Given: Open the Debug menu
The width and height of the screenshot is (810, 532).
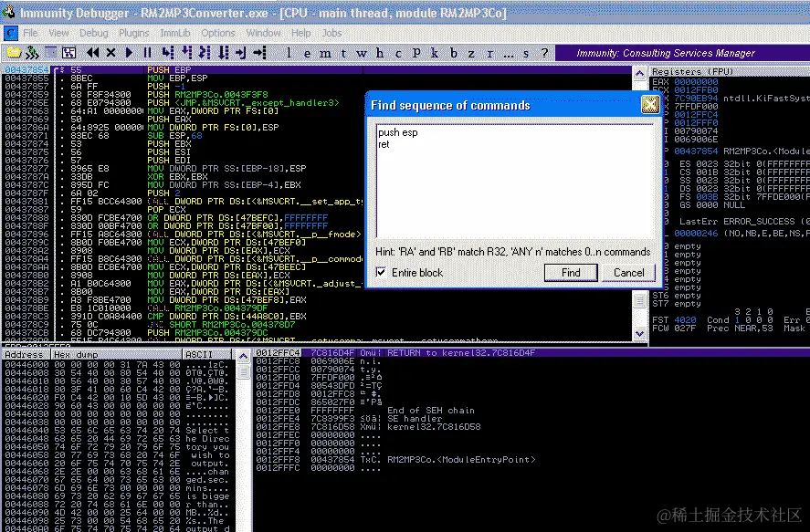Looking at the screenshot, I should coord(94,33).
